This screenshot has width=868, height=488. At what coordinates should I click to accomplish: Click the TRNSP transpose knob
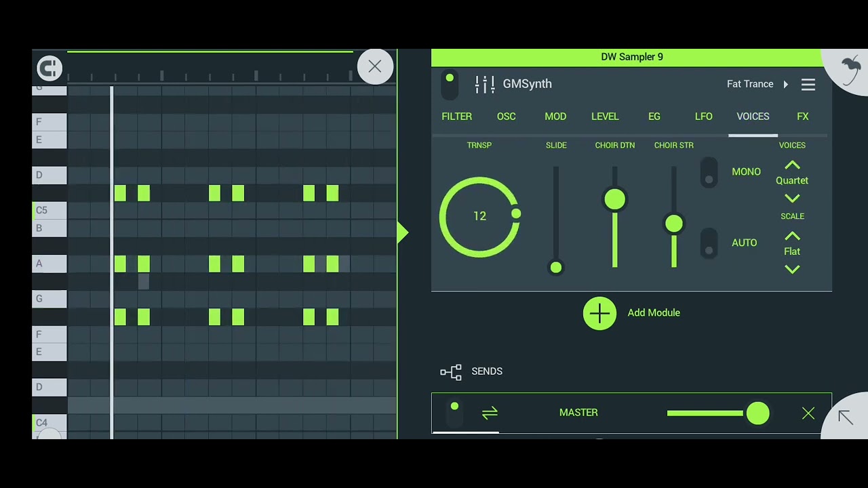click(480, 217)
